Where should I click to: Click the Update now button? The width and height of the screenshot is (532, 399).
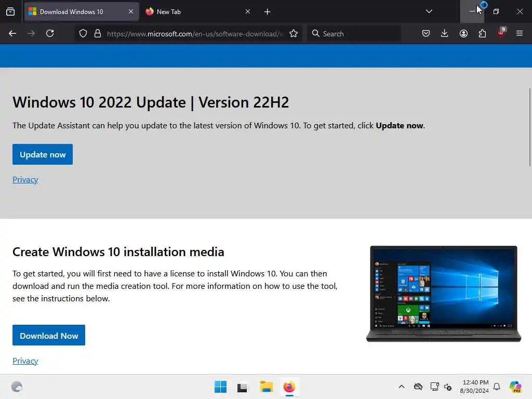click(x=43, y=154)
